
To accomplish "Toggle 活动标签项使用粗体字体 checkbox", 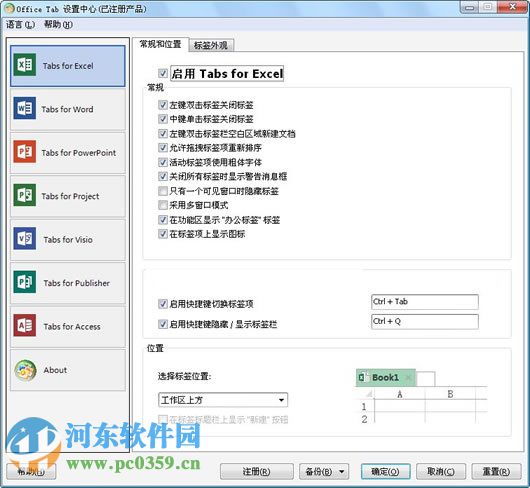I will pos(163,162).
